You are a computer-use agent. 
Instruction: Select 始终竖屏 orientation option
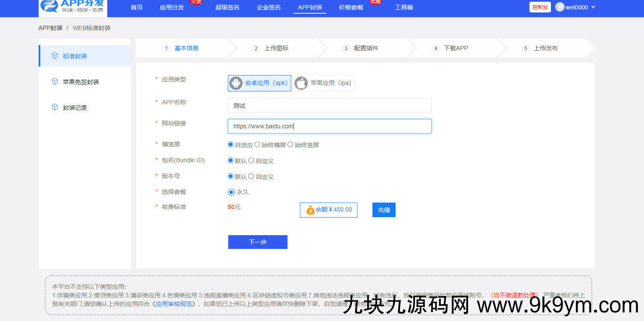click(x=290, y=145)
